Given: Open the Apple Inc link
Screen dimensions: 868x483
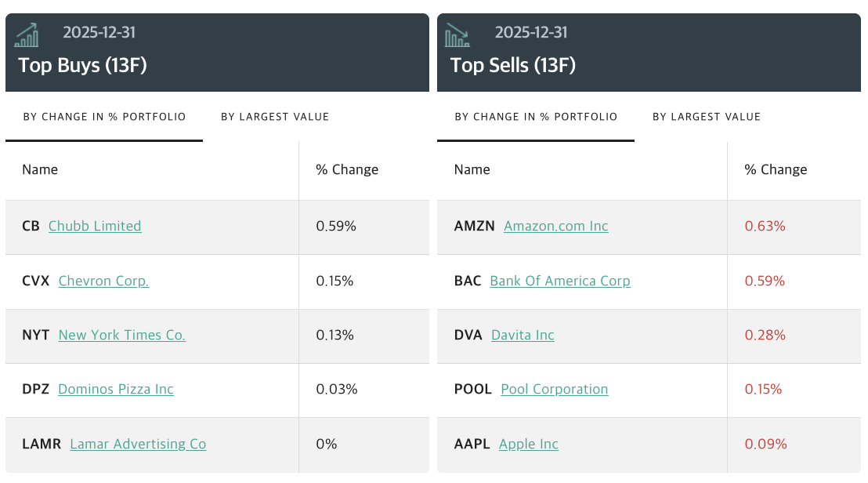Looking at the screenshot, I should pyautogui.click(x=529, y=444).
